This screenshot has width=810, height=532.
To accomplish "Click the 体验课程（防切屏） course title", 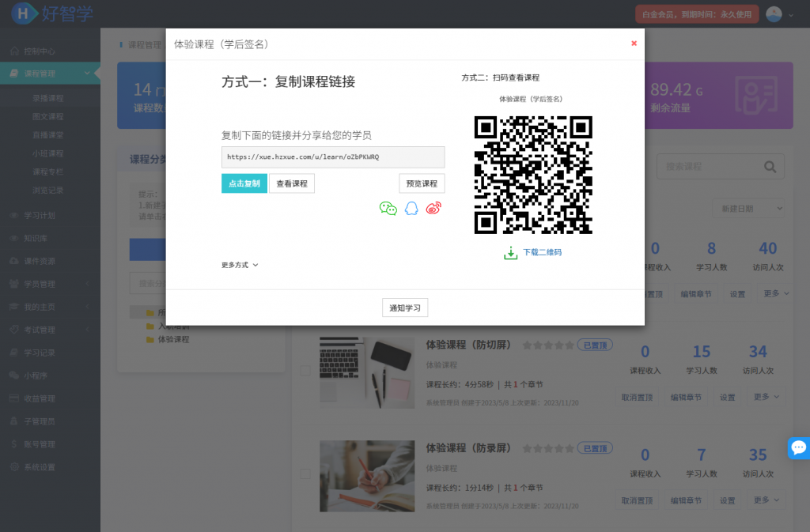I will [x=468, y=345].
